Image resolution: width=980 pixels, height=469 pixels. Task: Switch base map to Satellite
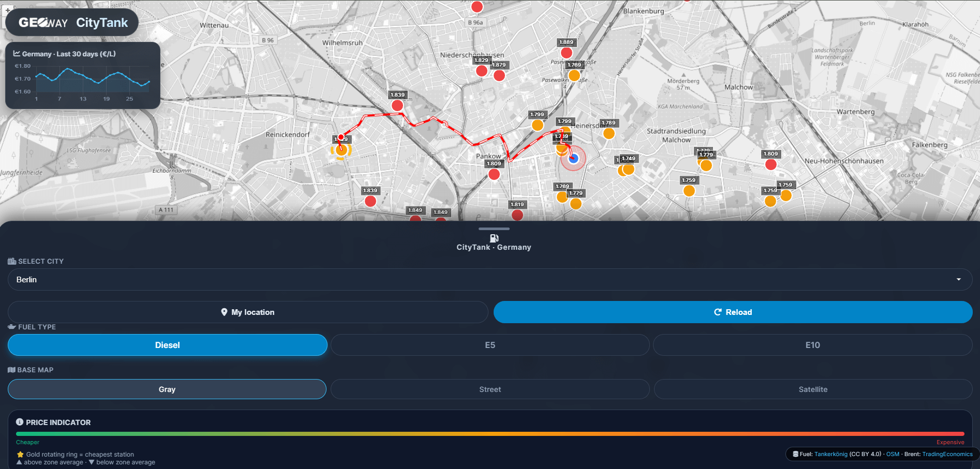pyautogui.click(x=812, y=389)
